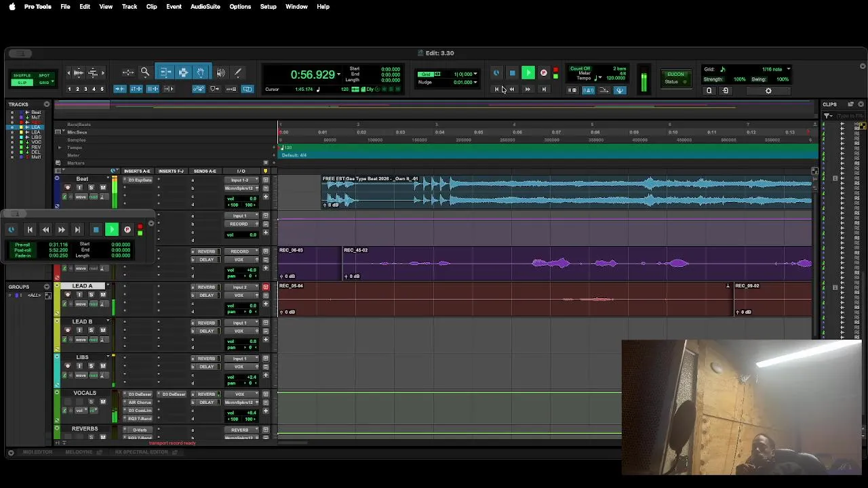Toggle Grid edit mode
The image size is (868, 488).
44,83
